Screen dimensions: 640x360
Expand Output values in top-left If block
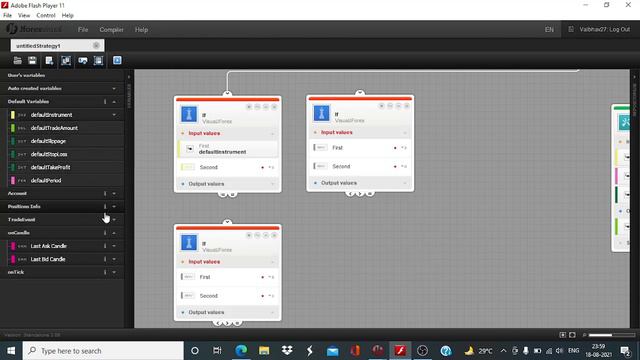(x=273, y=184)
